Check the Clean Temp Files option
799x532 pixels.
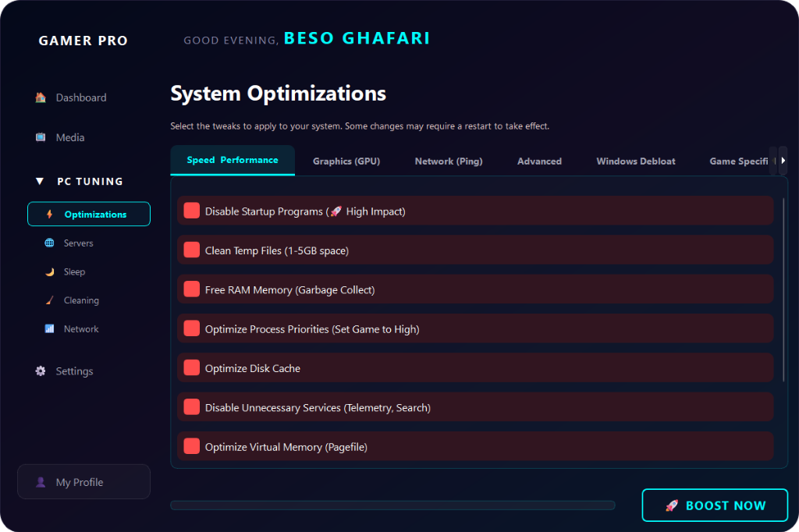tap(192, 250)
